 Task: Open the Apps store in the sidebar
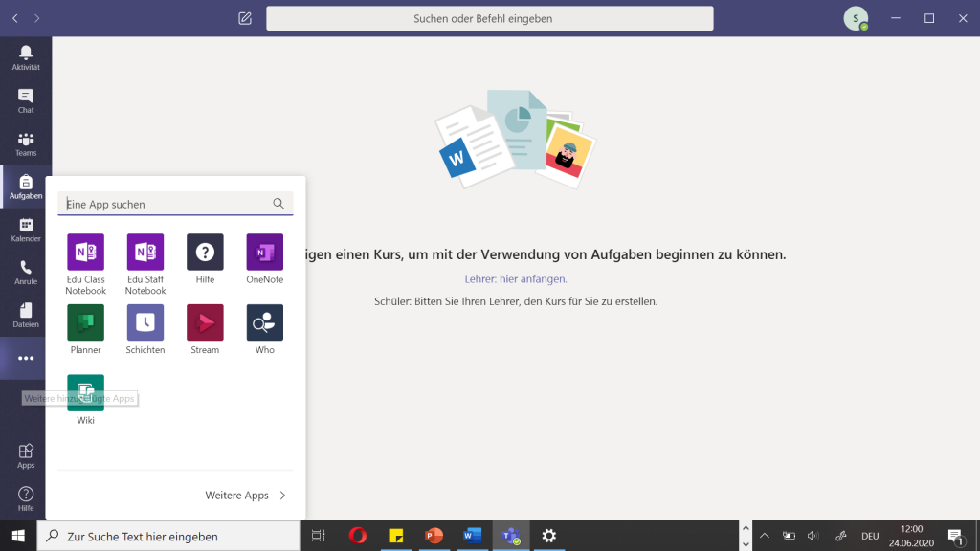[x=26, y=456]
